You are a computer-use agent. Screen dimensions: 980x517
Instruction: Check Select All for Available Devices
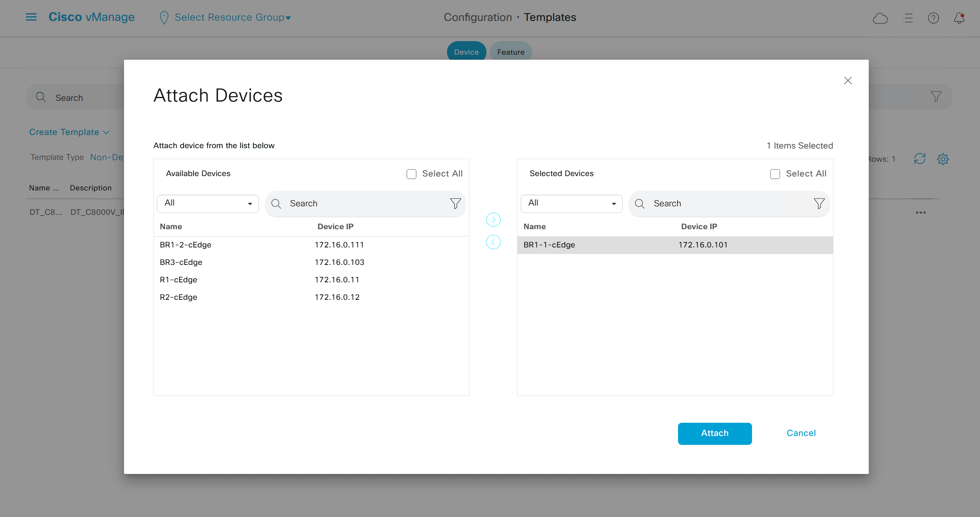(x=411, y=174)
